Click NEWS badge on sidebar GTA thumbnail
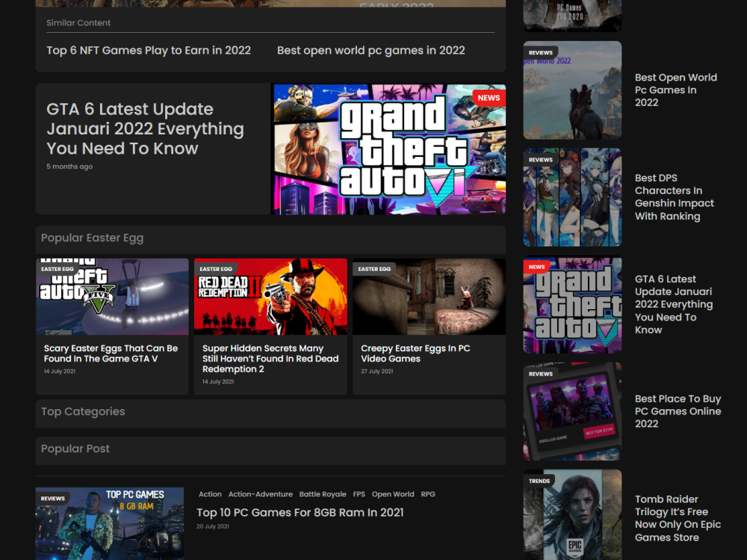747x560 pixels. coord(536,267)
